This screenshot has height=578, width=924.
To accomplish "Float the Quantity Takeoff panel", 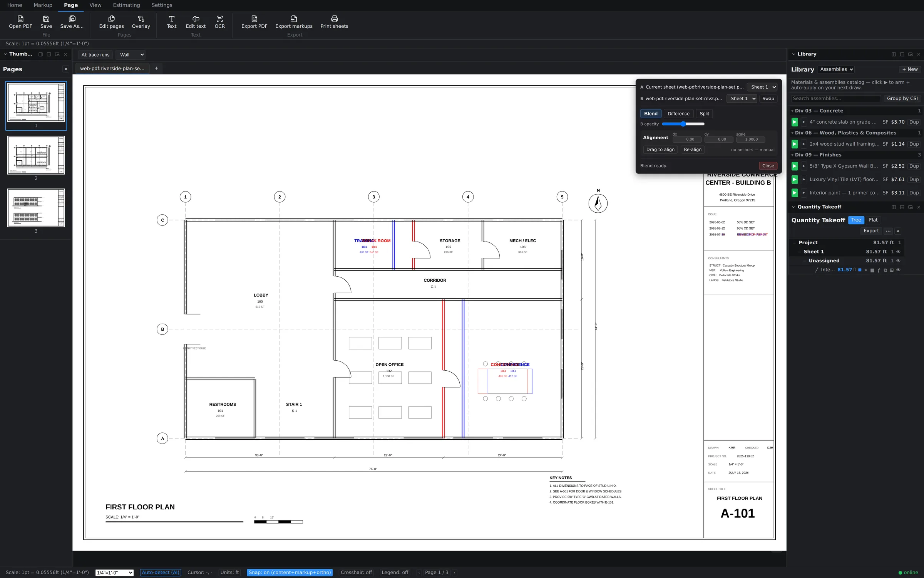I will click(x=911, y=207).
